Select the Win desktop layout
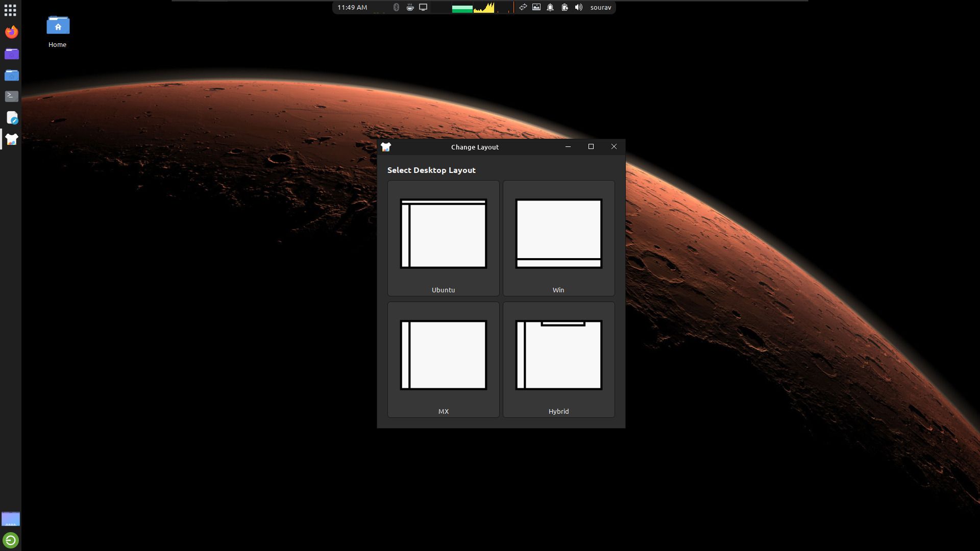 click(x=559, y=235)
